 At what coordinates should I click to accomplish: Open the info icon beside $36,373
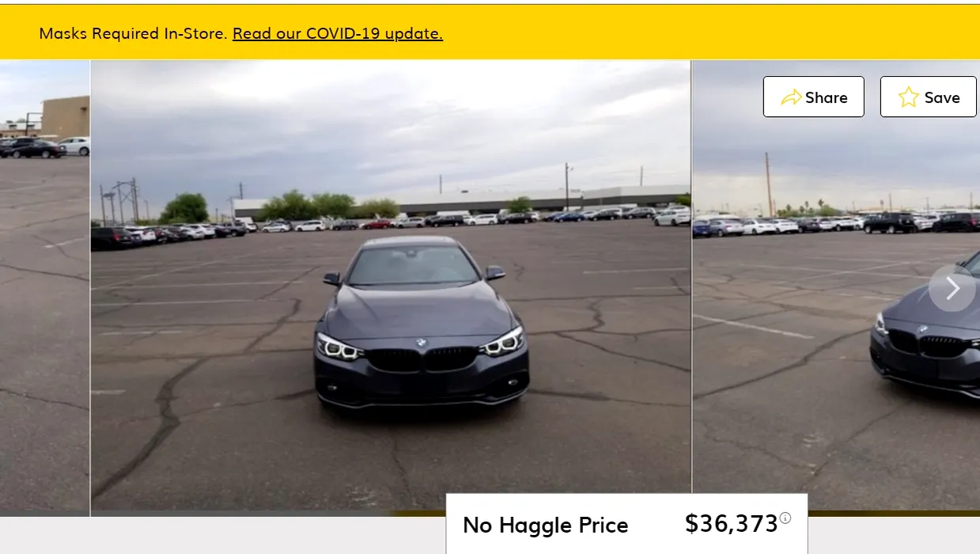pos(785,518)
